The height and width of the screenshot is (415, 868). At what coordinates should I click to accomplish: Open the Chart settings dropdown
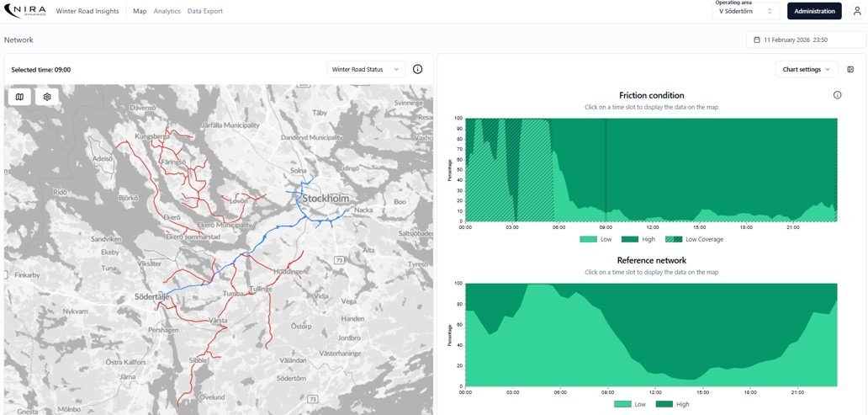[x=806, y=69]
